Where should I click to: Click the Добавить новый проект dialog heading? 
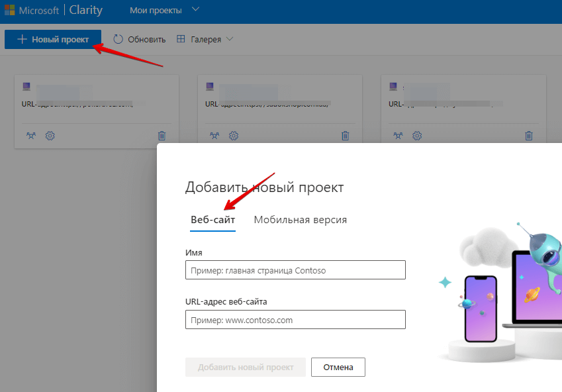point(265,187)
